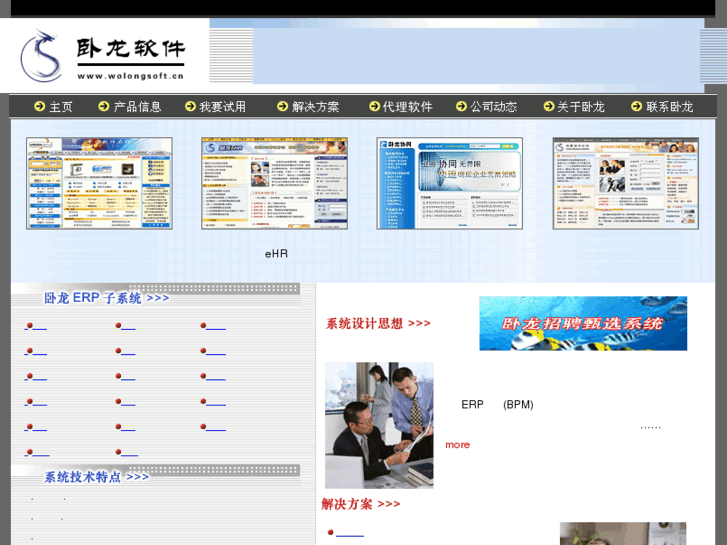727x545 pixels.
Task: Open the 卧龙协同 product screenshot thumbnail
Action: pyautogui.click(x=450, y=183)
